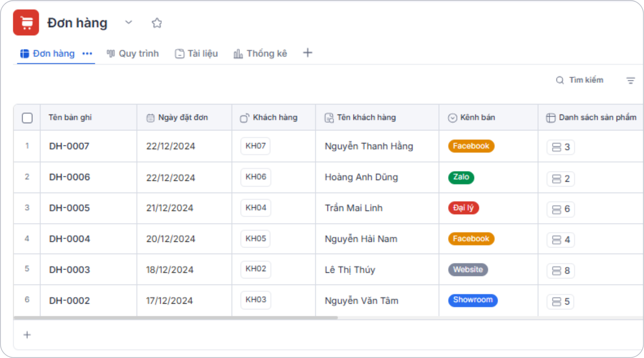This screenshot has height=358, width=644.
Task: Click date 22/12/2024 in row DH-0007
Action: [171, 146]
